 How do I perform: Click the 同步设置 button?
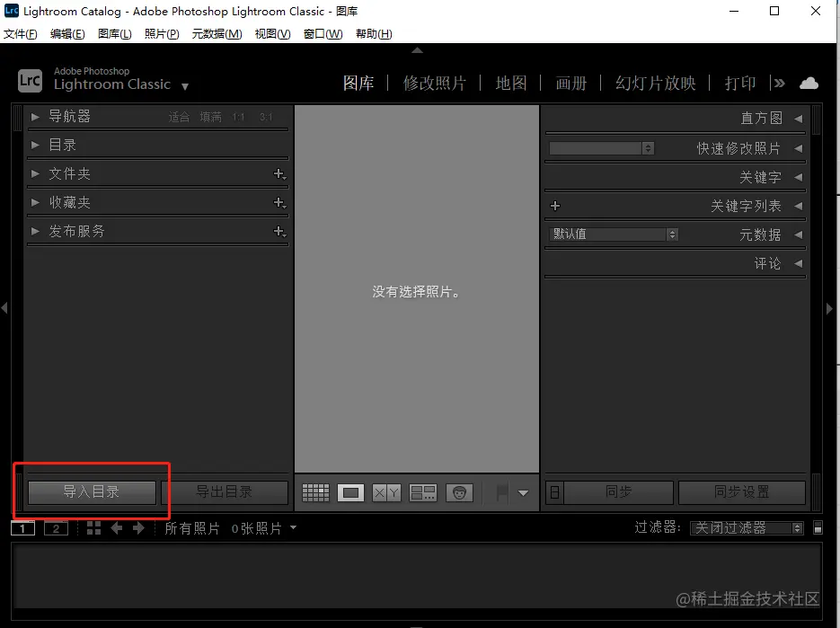tap(742, 492)
